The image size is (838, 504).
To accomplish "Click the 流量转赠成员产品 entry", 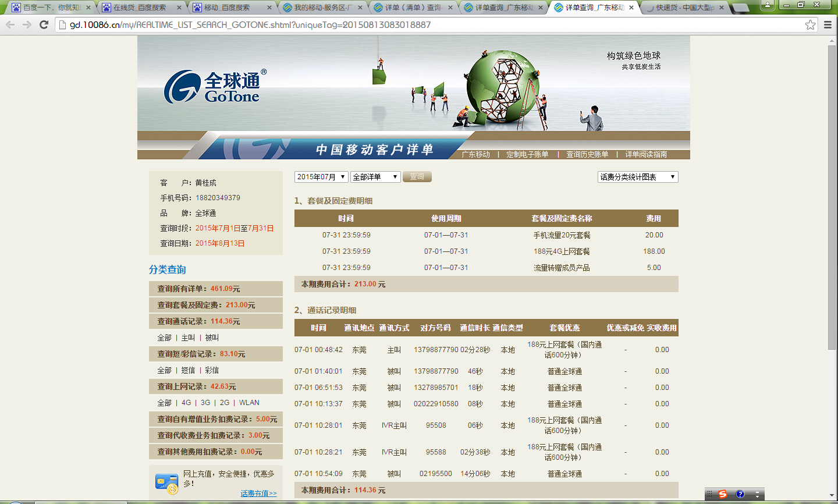I will 562,268.
